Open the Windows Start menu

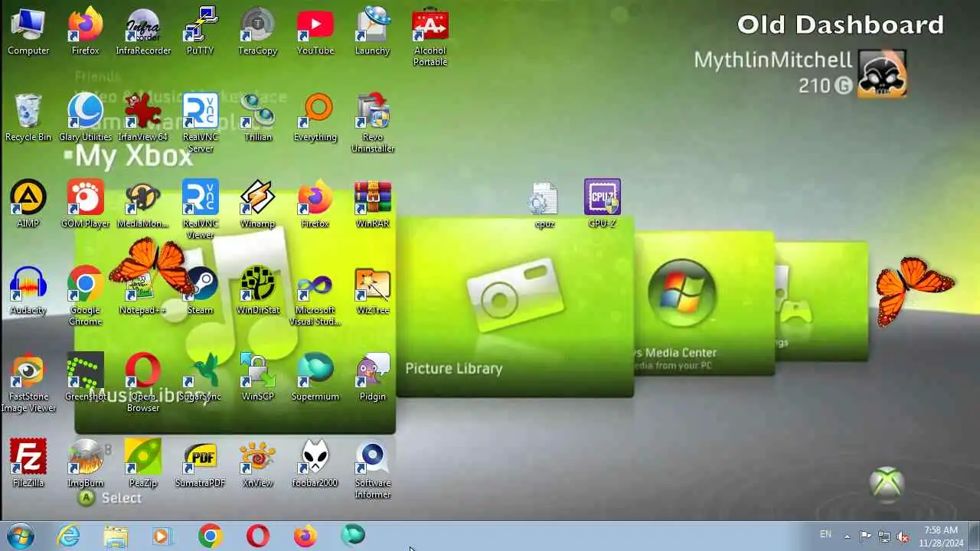pos(20,536)
